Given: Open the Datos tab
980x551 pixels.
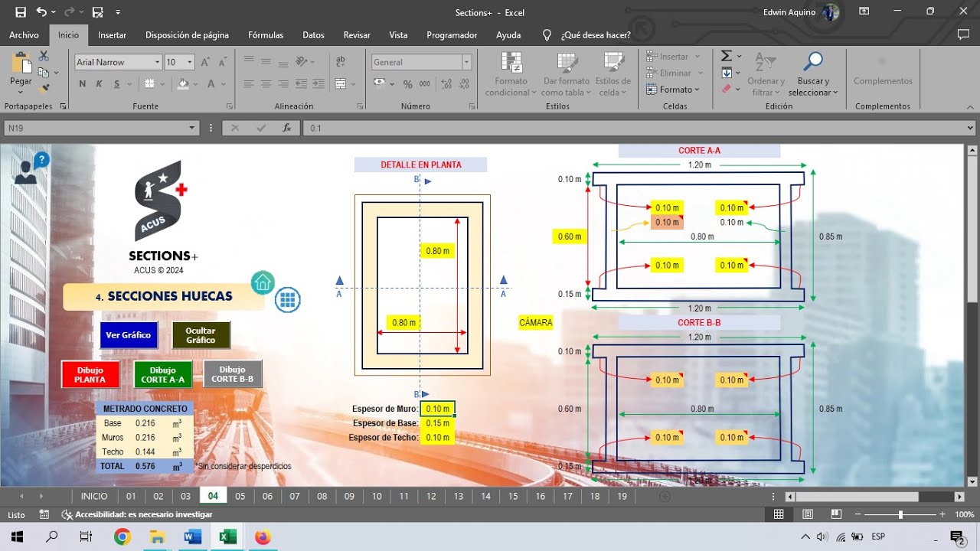Looking at the screenshot, I should click(313, 35).
